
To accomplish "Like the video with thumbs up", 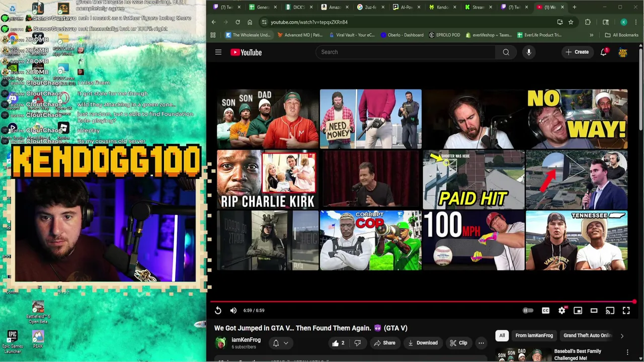I will (x=338, y=343).
